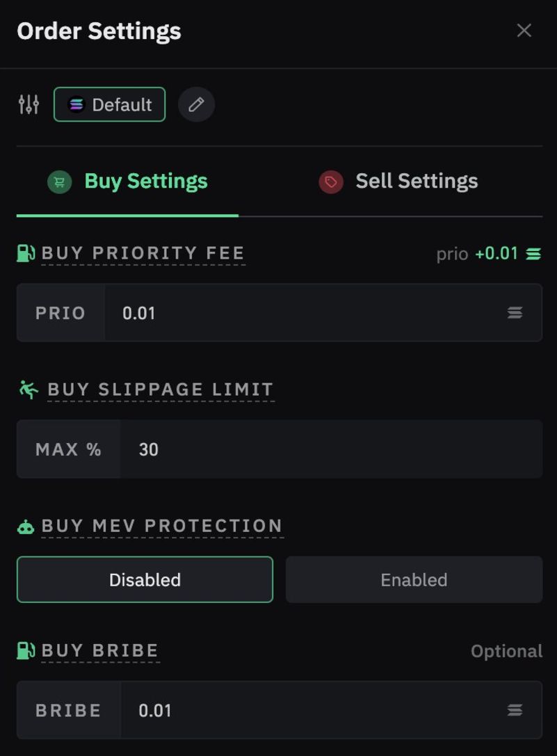Click the Solana icon in PRIO field
557x756 pixels.
pos(515,313)
